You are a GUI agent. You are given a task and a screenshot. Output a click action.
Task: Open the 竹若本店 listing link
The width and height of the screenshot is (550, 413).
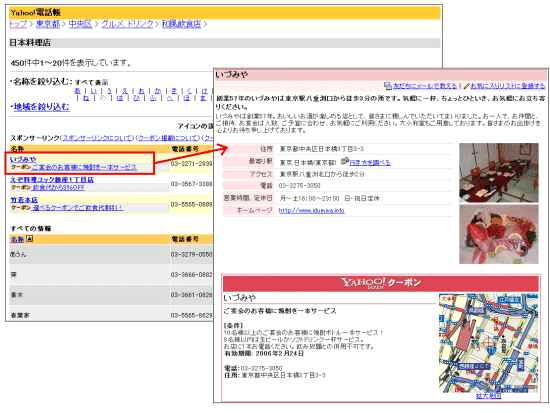click(24, 200)
